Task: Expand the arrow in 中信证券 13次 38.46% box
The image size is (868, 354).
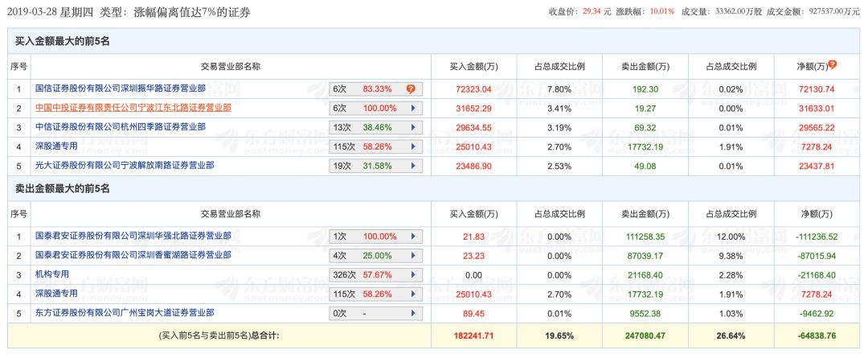Action: pos(413,127)
